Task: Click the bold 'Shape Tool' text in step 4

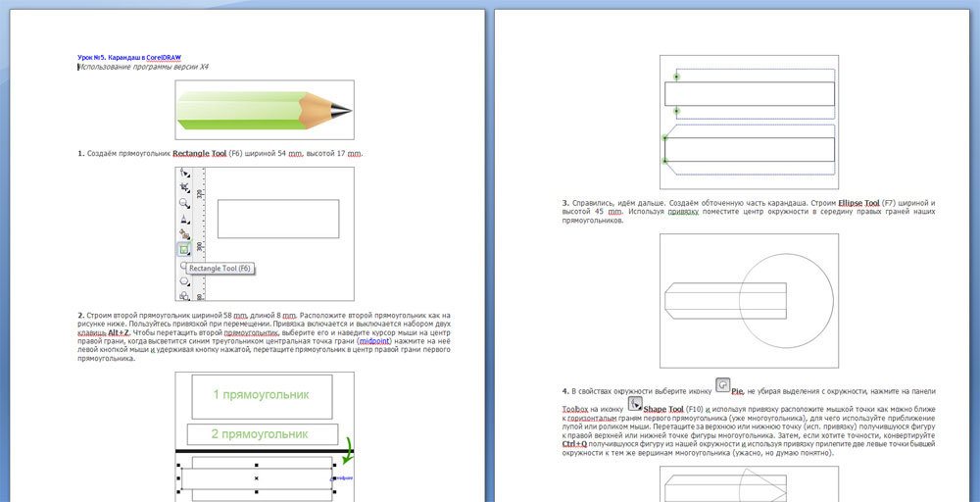Action: [663, 409]
